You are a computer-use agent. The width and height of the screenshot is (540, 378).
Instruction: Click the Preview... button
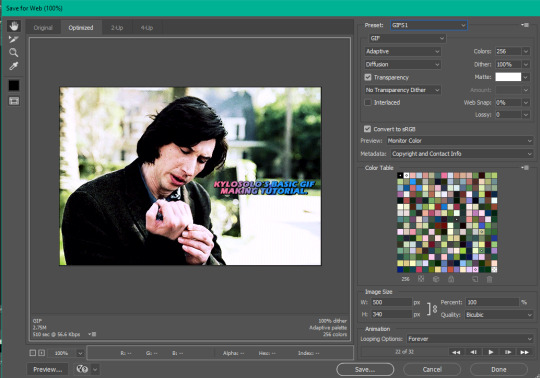(x=48, y=369)
